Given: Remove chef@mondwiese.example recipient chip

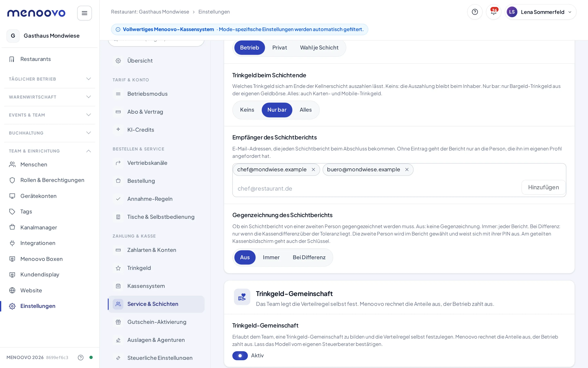Looking at the screenshot, I should tap(313, 169).
